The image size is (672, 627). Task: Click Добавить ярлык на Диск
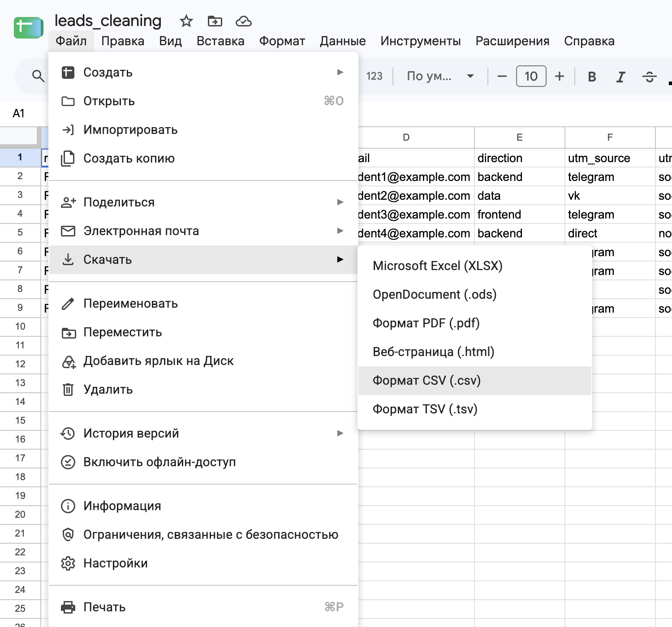pyautogui.click(x=203, y=361)
